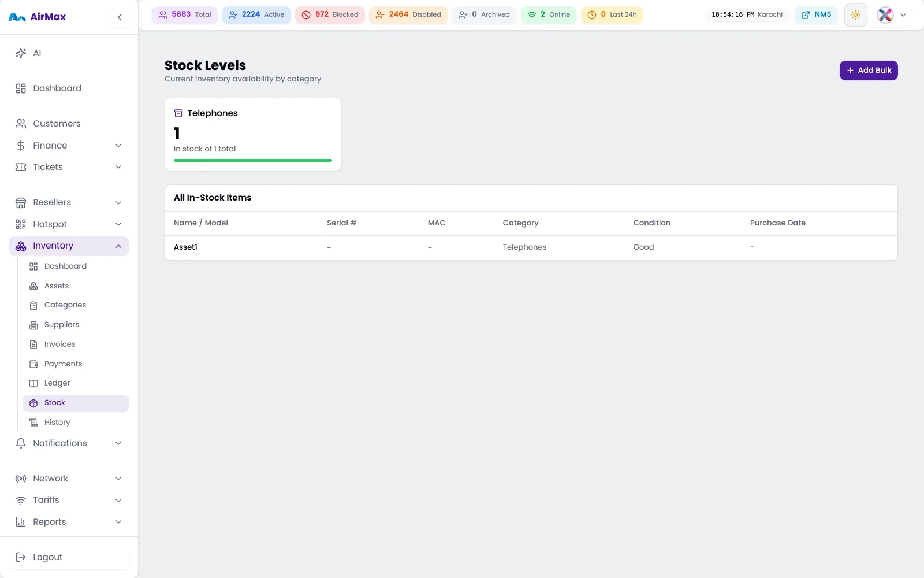Click the 0 Last 24h badge
The height and width of the screenshot is (578, 924).
[612, 14]
